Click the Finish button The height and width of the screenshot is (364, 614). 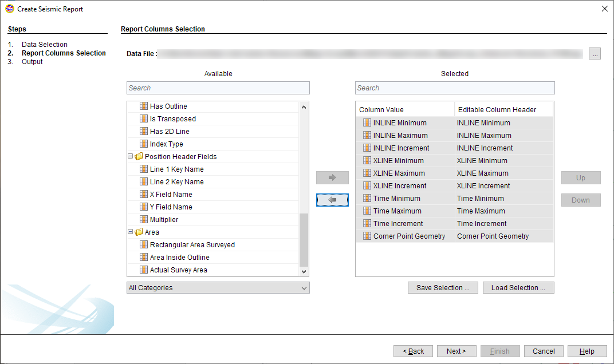(500, 351)
